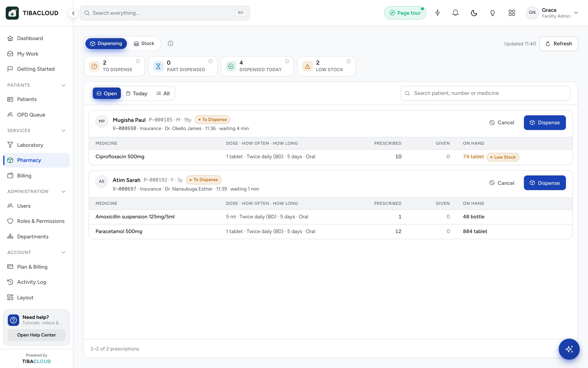
Task: Click MP avatar for Mugisha Paul
Action: pos(101,121)
